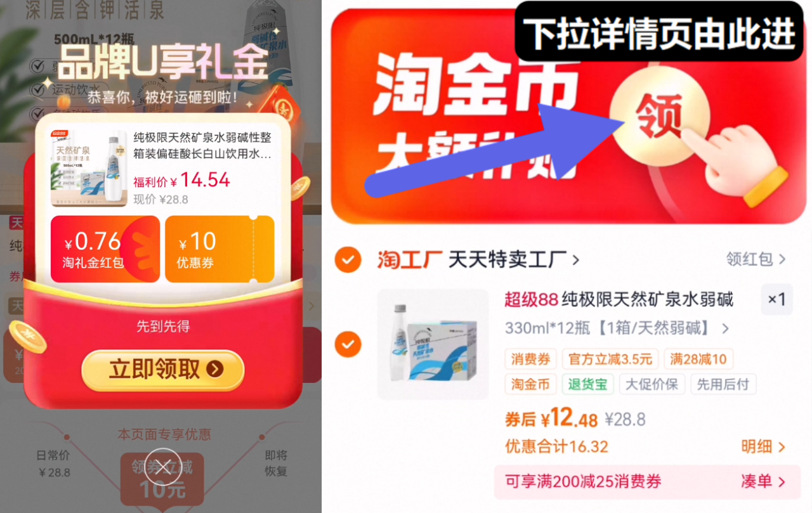Open the 天天特卖工厂 store page

coord(514,259)
